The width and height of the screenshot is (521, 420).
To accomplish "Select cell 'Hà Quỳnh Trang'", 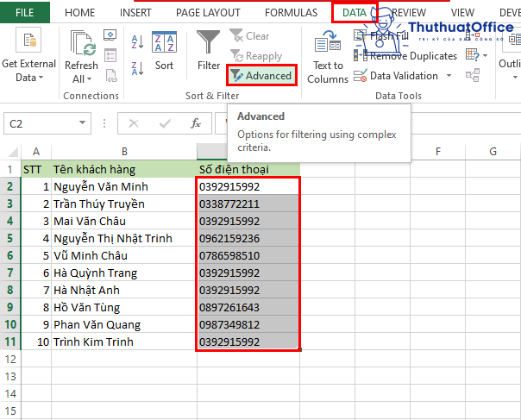I will pyautogui.click(x=124, y=273).
